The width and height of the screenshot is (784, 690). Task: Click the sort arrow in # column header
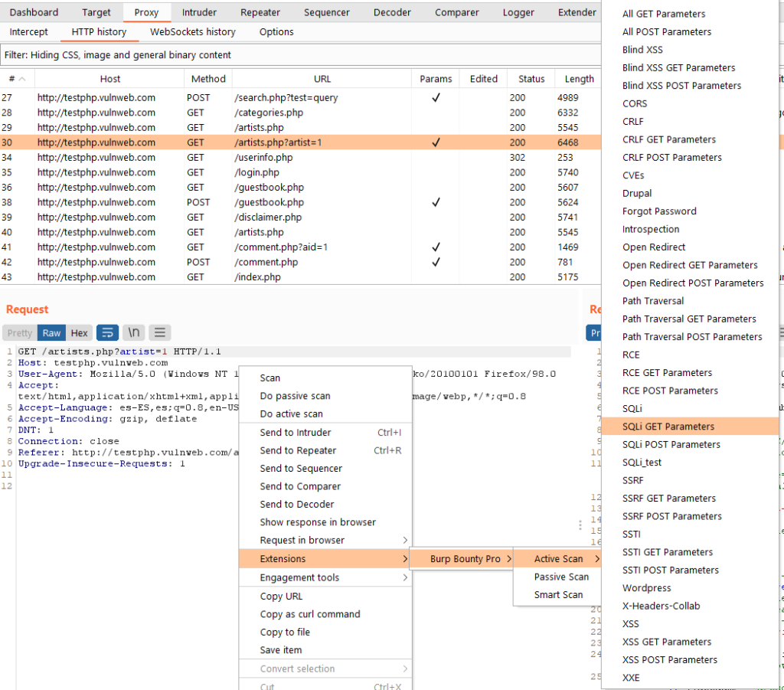click(22, 79)
